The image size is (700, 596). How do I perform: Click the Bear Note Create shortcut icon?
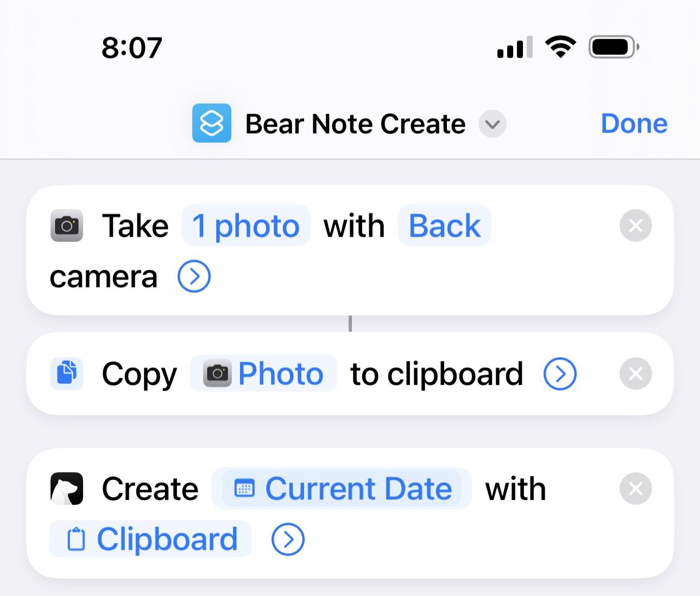[211, 123]
